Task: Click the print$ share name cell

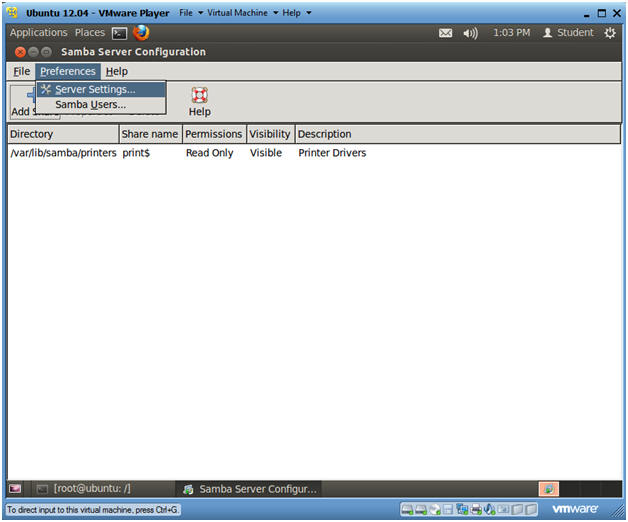Action: pyautogui.click(x=136, y=153)
